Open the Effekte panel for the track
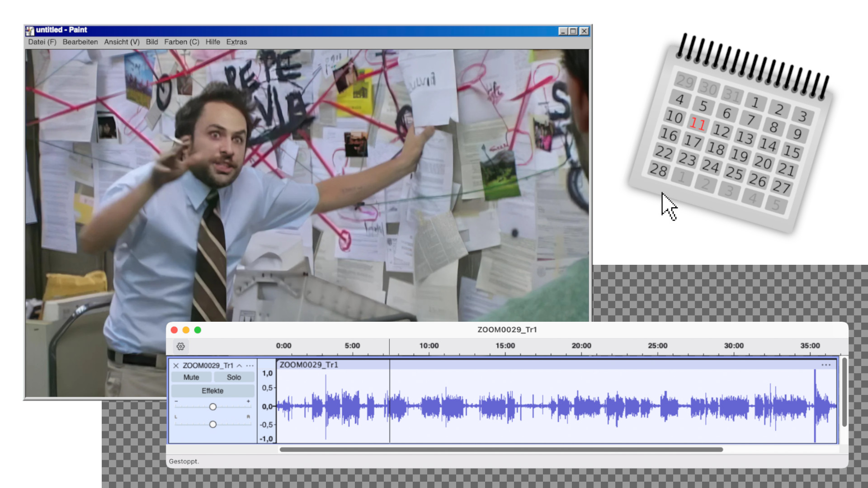Screen dimensions: 868x488 click(x=212, y=391)
